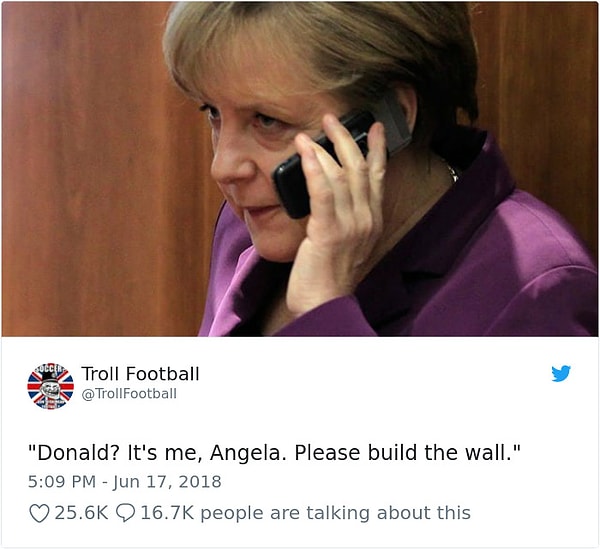Click 'build the wall' in tweet text

[x=438, y=453]
